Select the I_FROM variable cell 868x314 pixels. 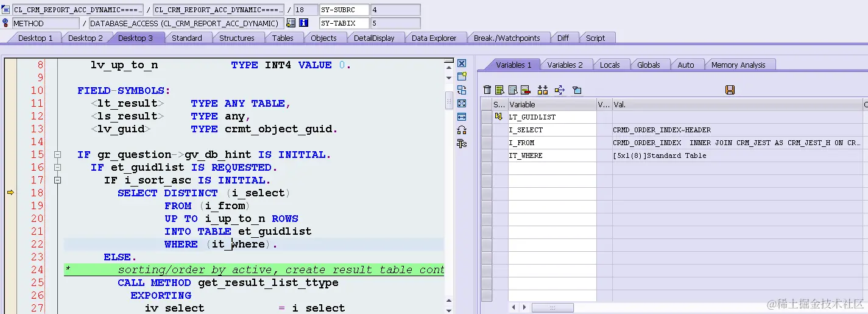coord(552,143)
